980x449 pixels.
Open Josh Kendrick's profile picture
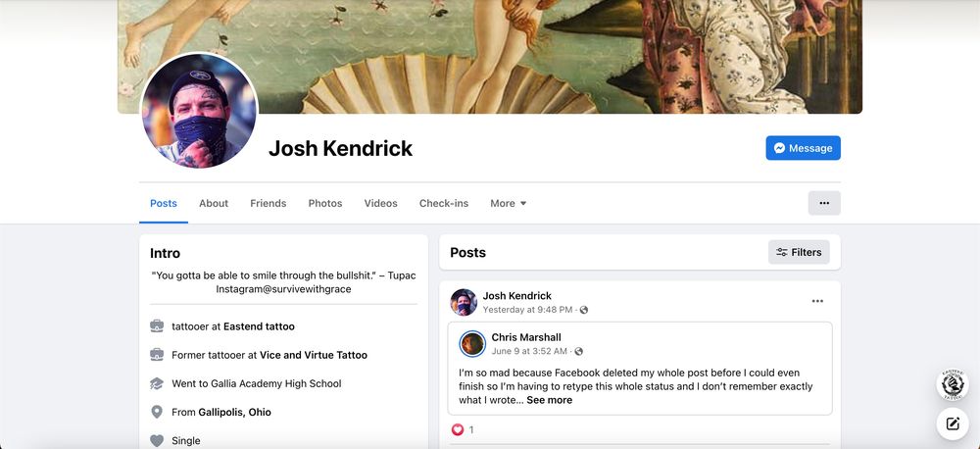tap(199, 111)
